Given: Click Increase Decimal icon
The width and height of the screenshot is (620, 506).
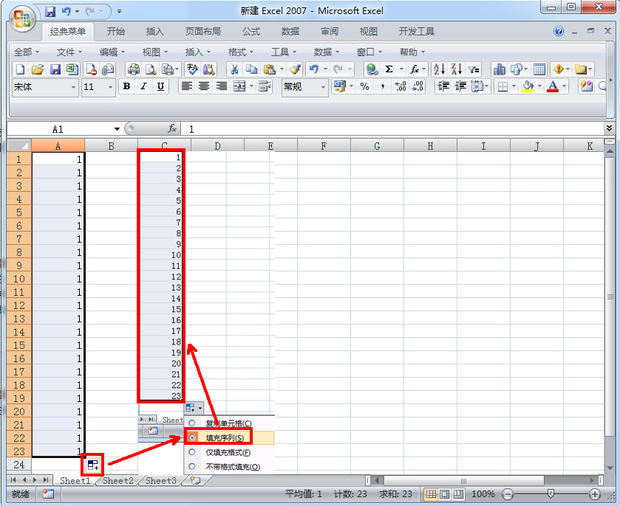Looking at the screenshot, I should pyautogui.click(x=400, y=86).
